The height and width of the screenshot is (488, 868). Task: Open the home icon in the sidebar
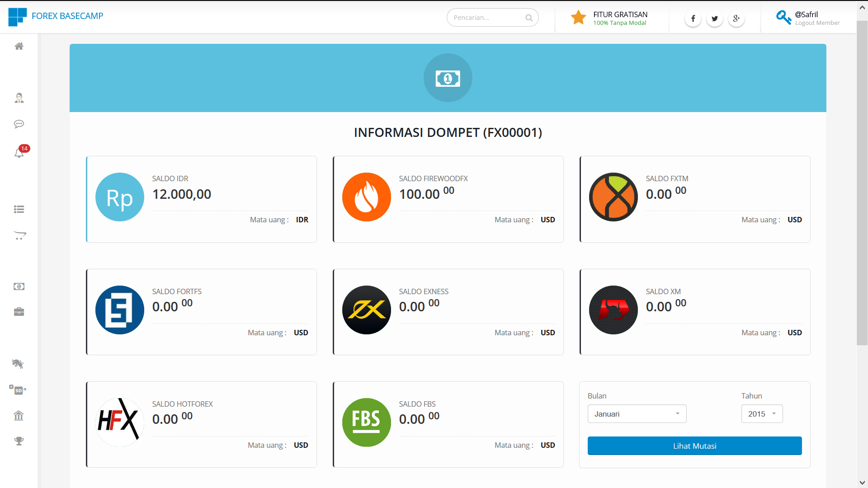coord(19,46)
